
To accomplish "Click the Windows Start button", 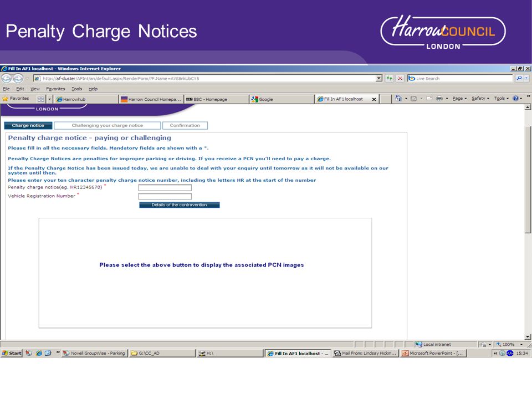I will (12, 353).
